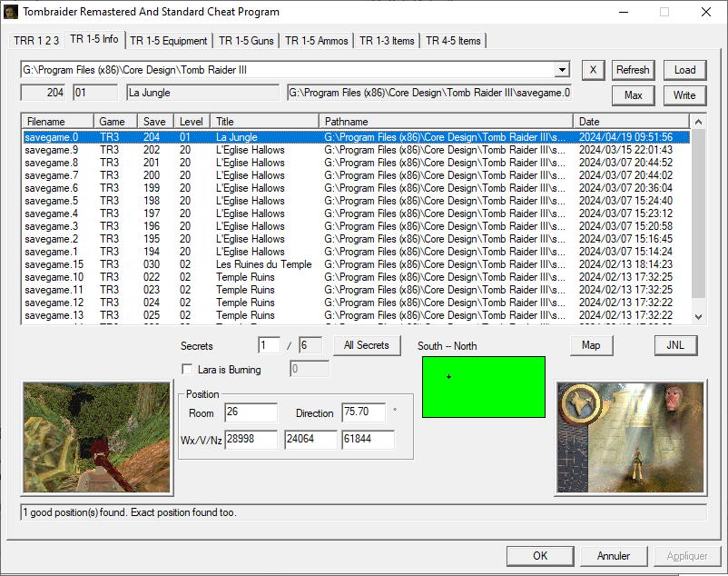
Task: Sort by the Pathname column header
Action: tap(447, 122)
